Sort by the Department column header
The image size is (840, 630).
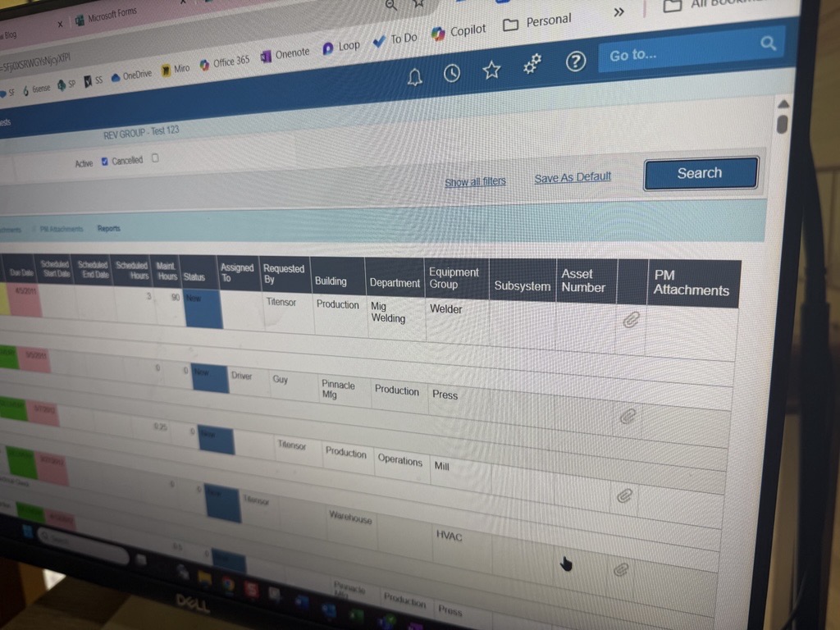tap(395, 277)
